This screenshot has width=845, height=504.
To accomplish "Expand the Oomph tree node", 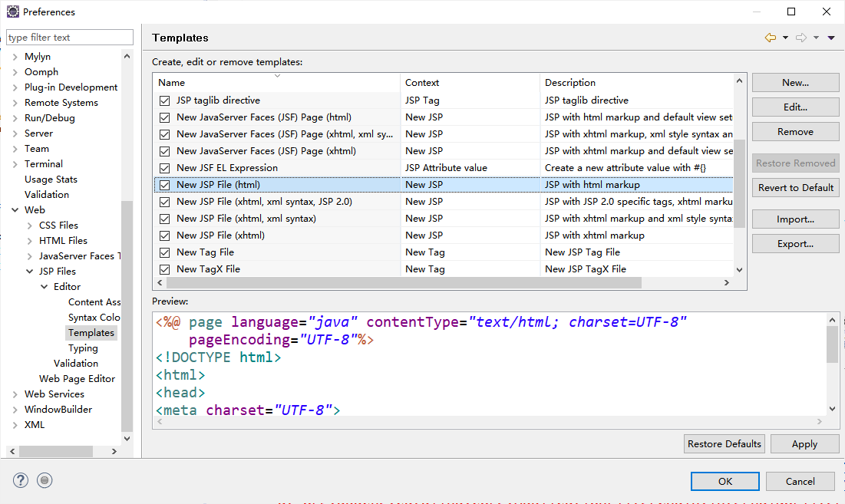I will pos(15,72).
